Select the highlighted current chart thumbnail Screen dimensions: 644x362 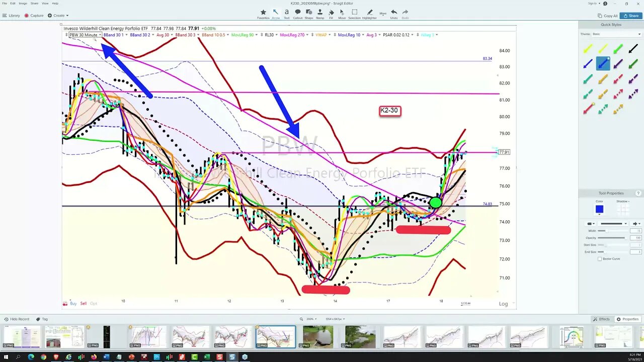click(x=276, y=337)
